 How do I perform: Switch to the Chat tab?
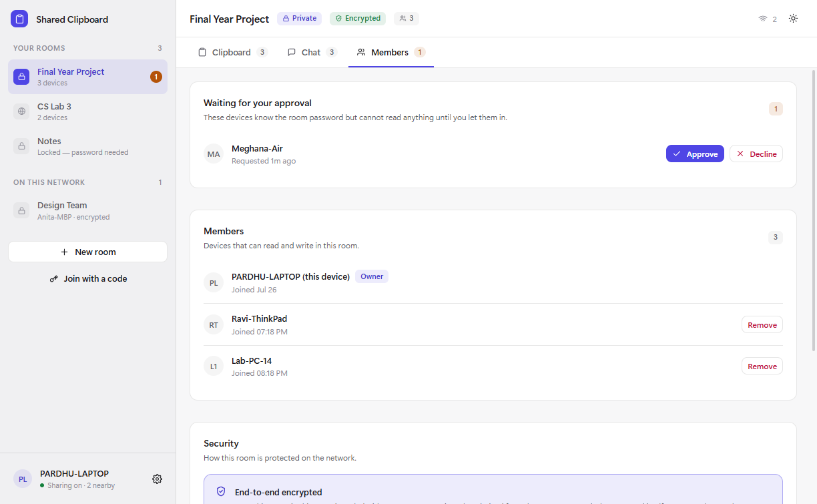click(x=312, y=52)
